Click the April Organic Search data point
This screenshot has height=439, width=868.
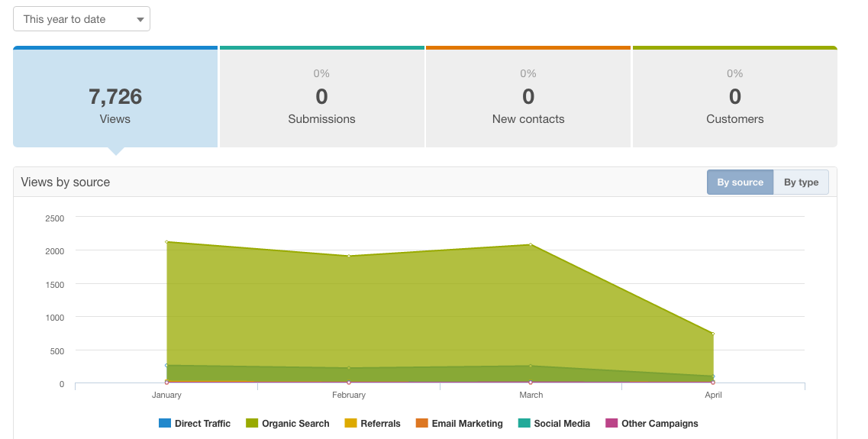[x=713, y=334]
